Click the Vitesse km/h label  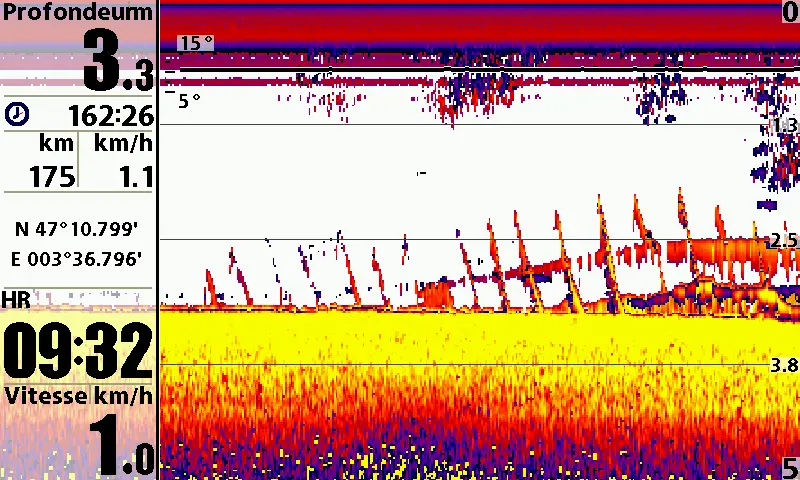click(x=78, y=395)
